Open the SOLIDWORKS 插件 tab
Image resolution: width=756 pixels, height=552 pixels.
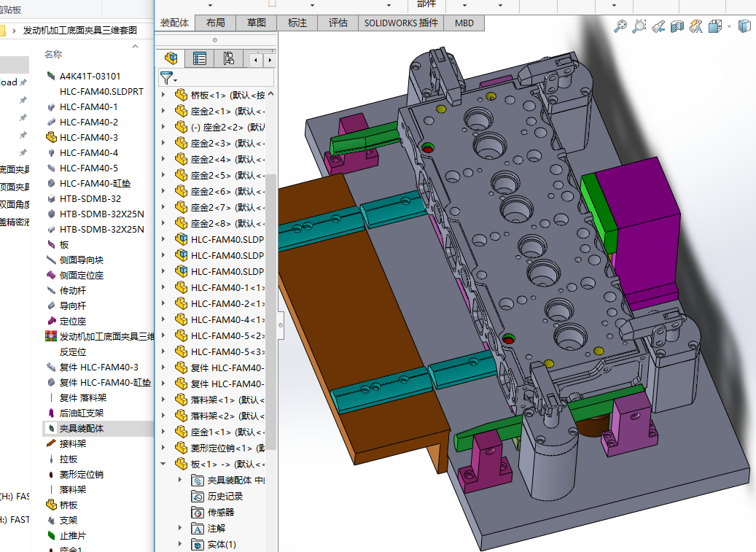tap(401, 23)
